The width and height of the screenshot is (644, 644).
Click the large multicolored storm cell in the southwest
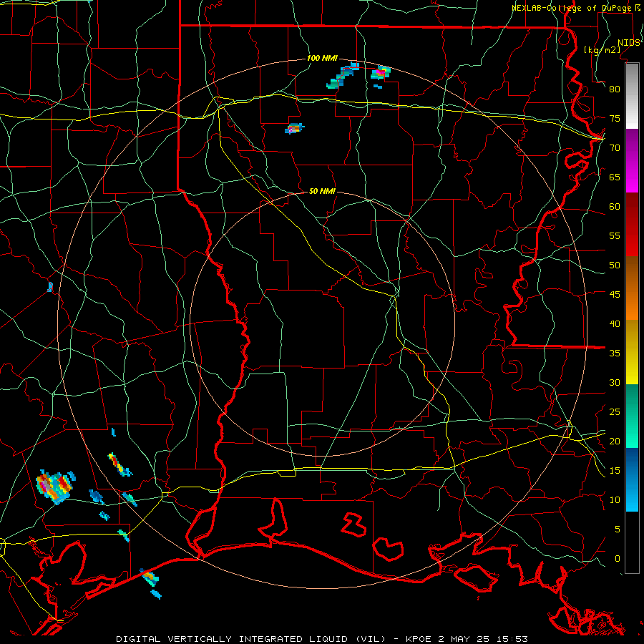tap(55, 487)
